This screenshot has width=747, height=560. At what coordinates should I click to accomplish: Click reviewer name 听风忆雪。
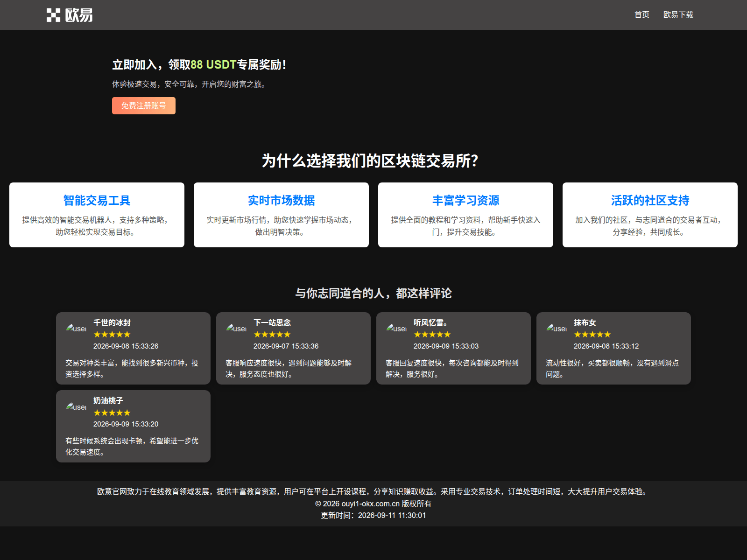point(430,322)
